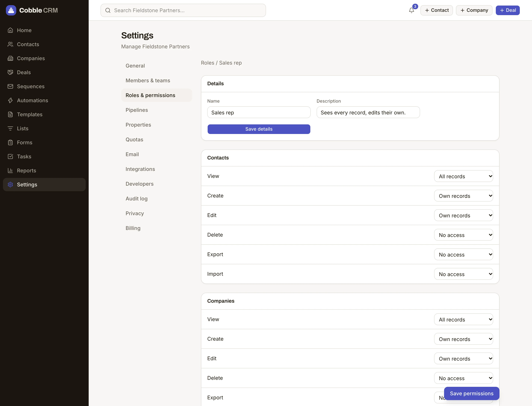Open notifications bell with 3 badge

pyautogui.click(x=412, y=10)
